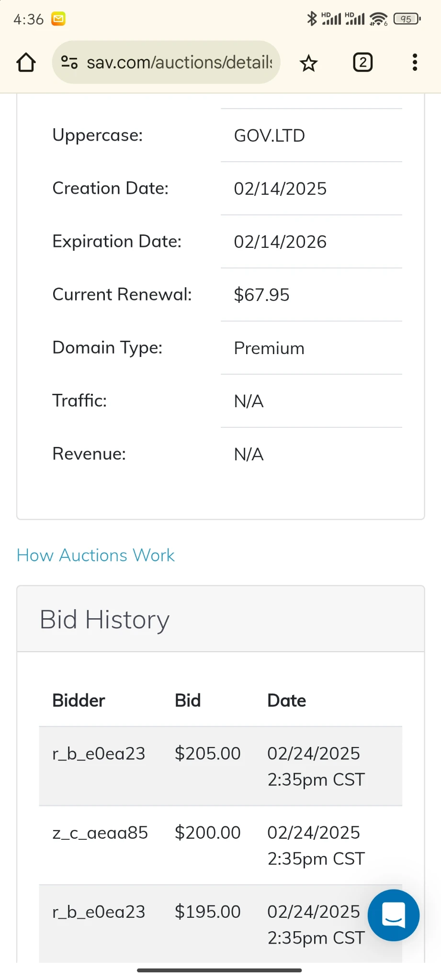Click the sav.com address bar URL
This screenshot has width=441, height=980.
click(179, 62)
